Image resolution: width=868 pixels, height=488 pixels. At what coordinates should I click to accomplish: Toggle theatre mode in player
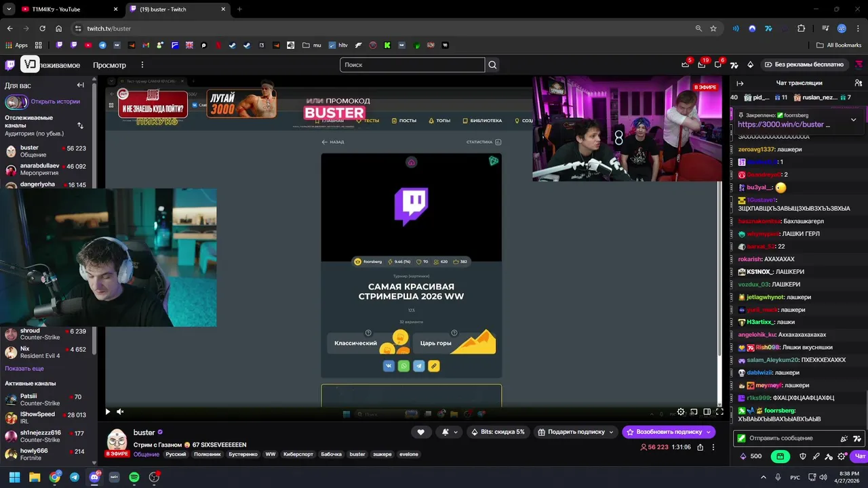[x=707, y=411]
